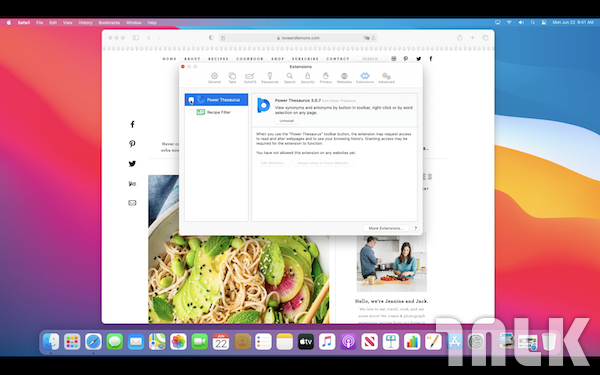
Task: Open volume control in menu bar
Action: click(521, 23)
